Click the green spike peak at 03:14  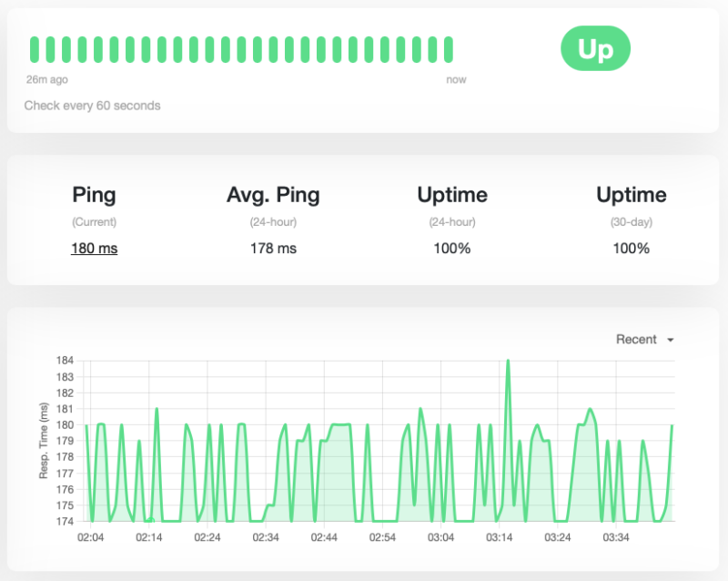coord(509,361)
